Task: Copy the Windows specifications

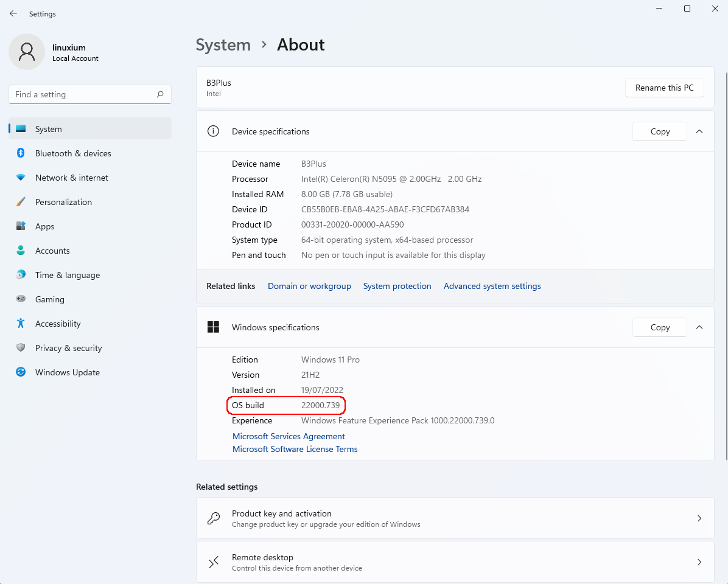Action: 660,327
